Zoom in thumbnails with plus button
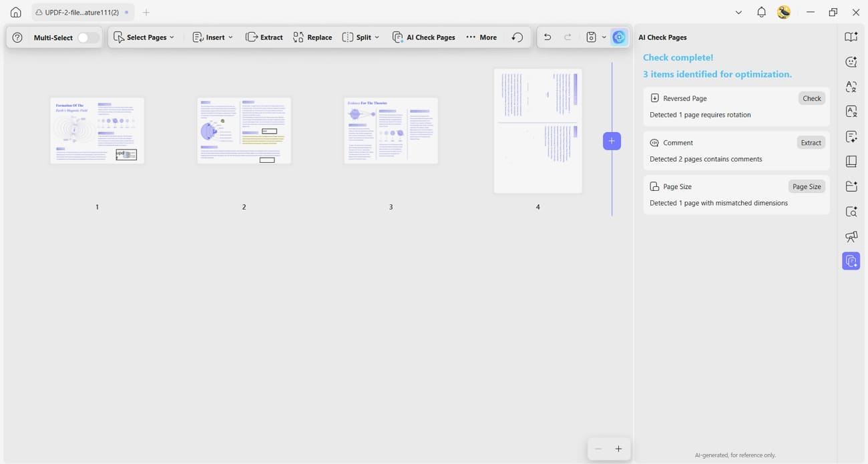The width and height of the screenshot is (868, 464). pos(618,449)
